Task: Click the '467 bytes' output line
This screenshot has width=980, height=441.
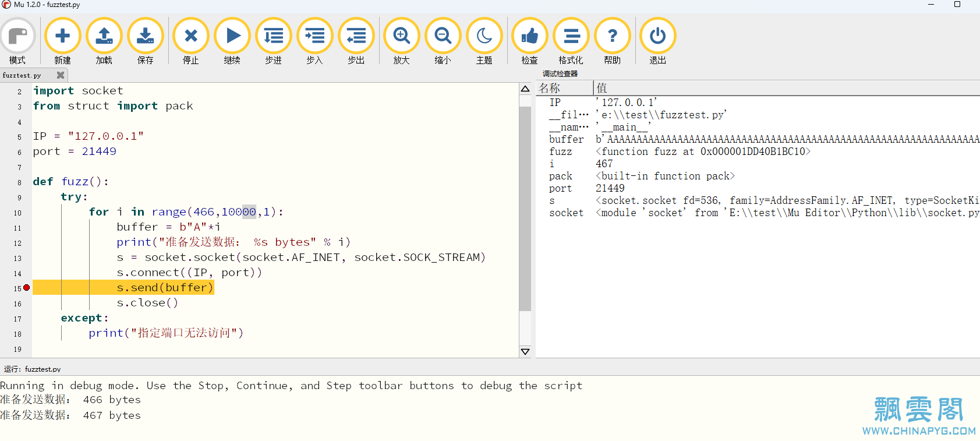Action: click(x=70, y=415)
